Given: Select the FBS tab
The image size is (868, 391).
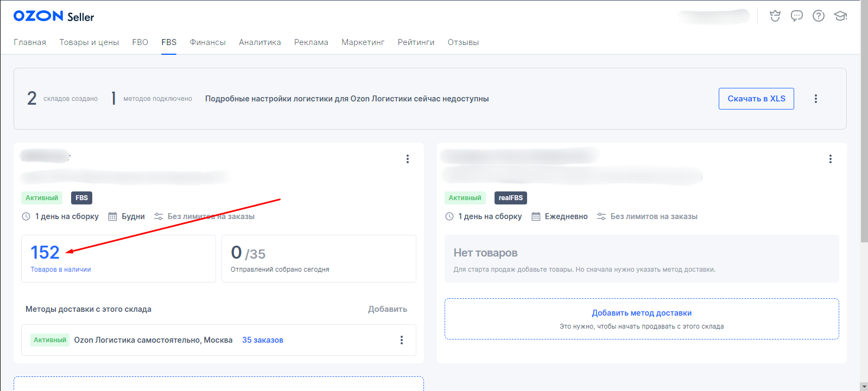Looking at the screenshot, I should pos(169,42).
